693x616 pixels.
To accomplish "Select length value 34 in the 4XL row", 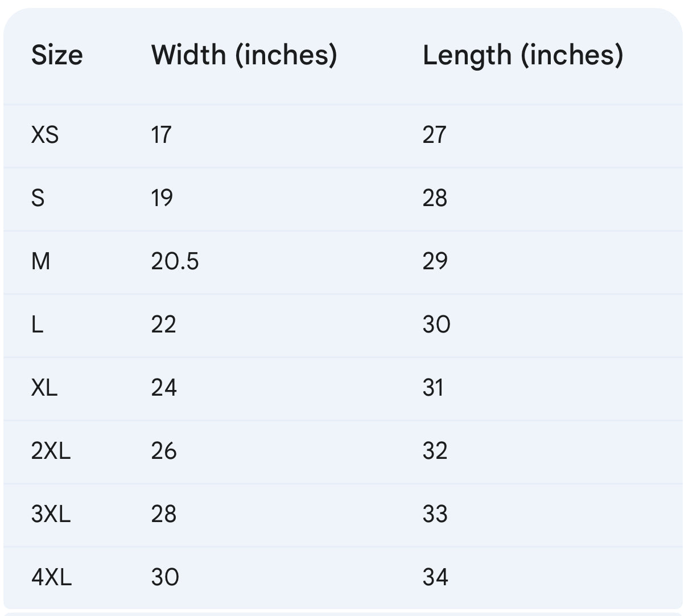I will point(435,577).
